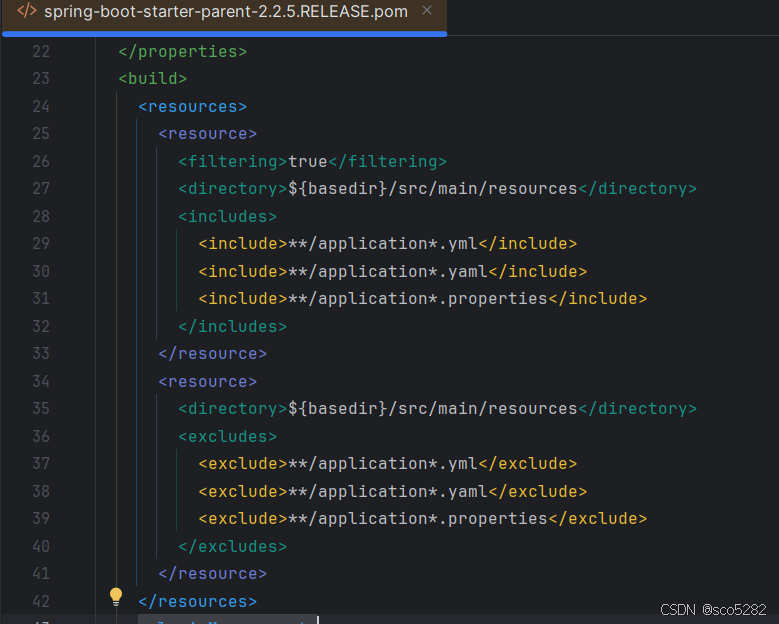The width and height of the screenshot is (779, 624).
Task: Select the spring-boot-starter-parent-2.2.5.RELEASE.pom tab
Action: pos(225,16)
